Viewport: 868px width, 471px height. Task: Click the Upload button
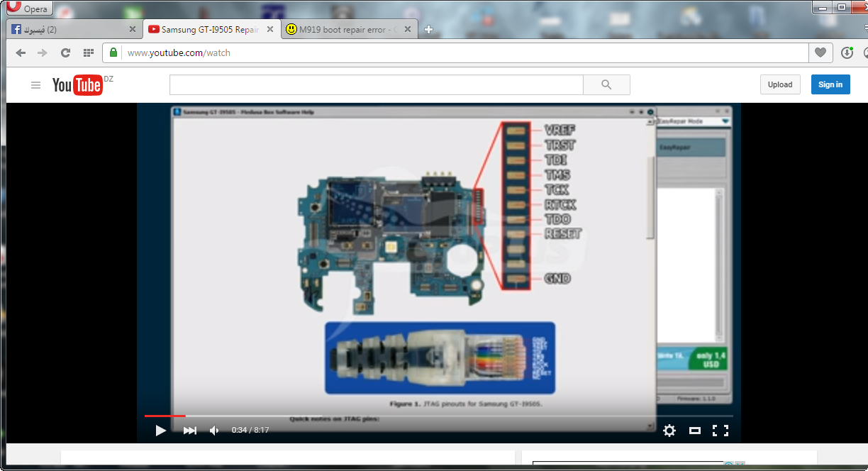click(780, 84)
